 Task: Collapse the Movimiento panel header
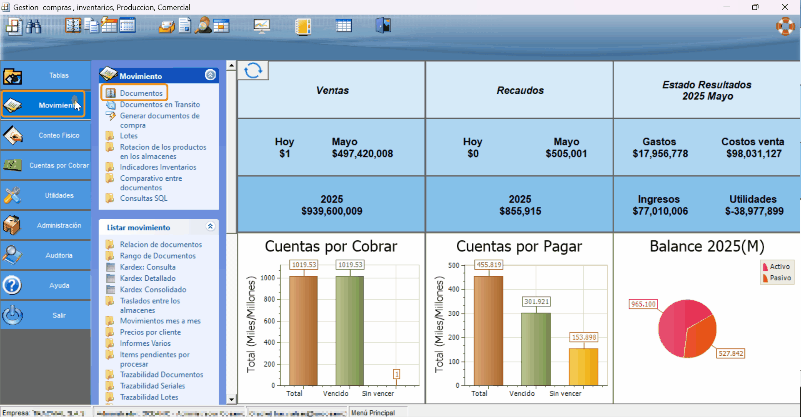pos(210,75)
